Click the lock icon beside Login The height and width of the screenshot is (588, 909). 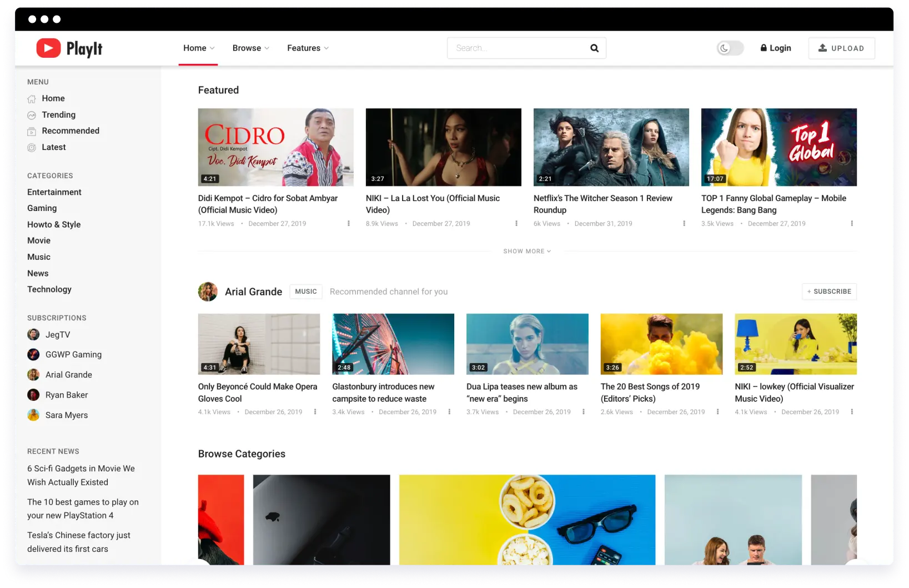pos(764,48)
